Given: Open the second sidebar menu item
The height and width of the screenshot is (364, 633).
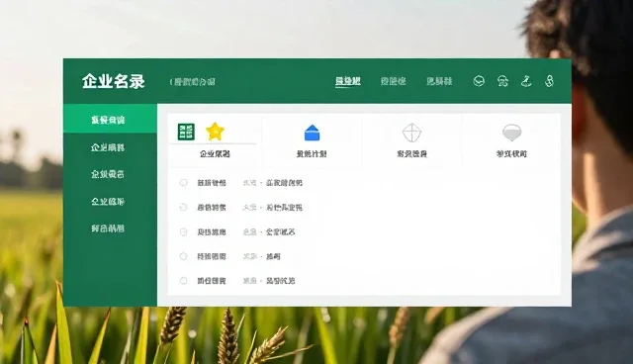Looking at the screenshot, I should coord(108,147).
